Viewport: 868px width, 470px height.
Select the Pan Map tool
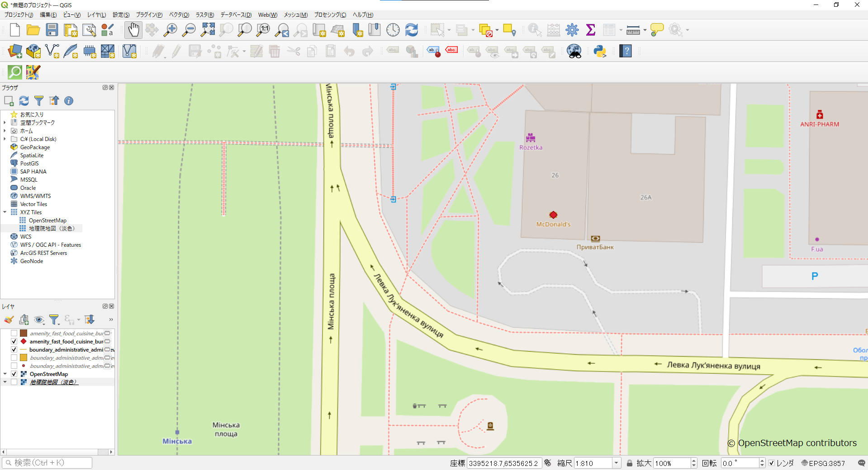point(133,29)
